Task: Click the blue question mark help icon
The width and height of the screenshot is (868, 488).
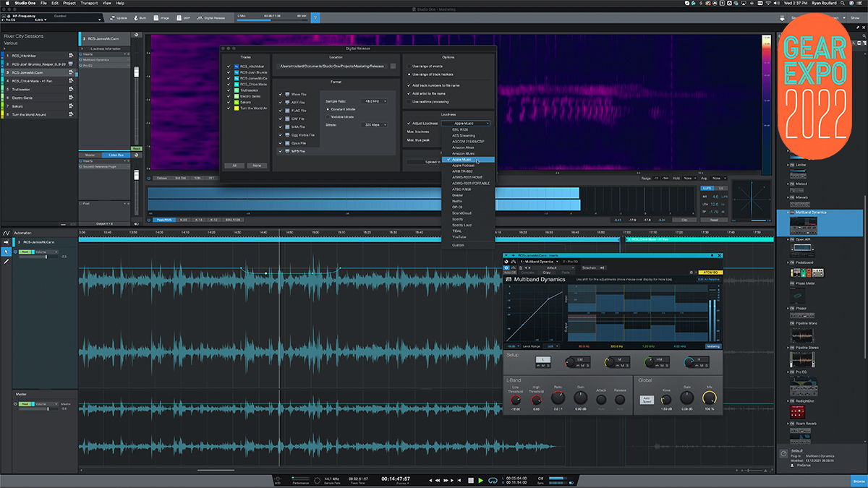Action: click(x=315, y=17)
